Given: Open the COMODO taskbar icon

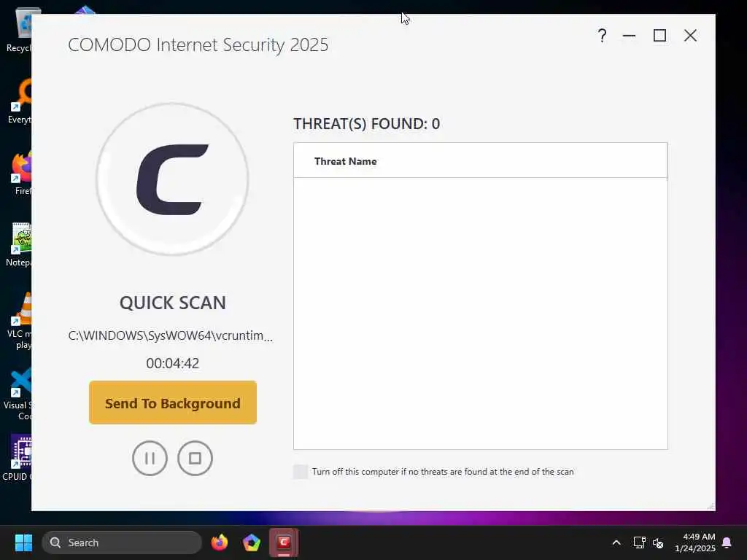Looking at the screenshot, I should 284,542.
